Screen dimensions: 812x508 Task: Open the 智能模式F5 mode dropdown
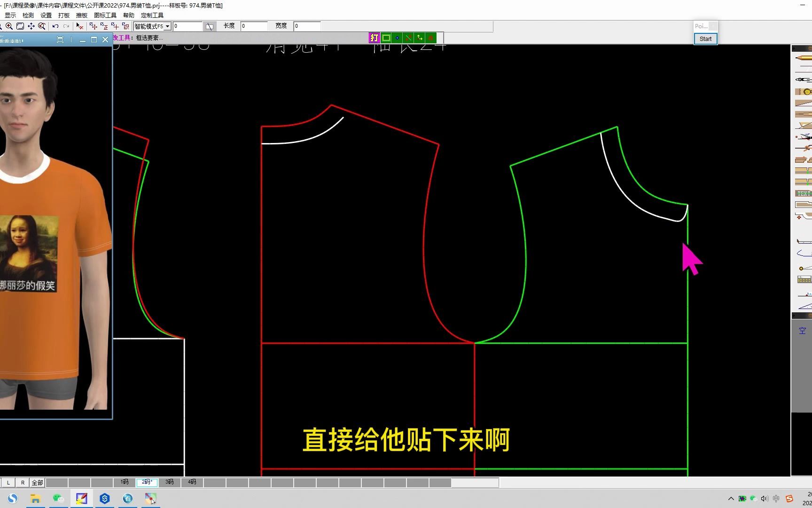(167, 26)
